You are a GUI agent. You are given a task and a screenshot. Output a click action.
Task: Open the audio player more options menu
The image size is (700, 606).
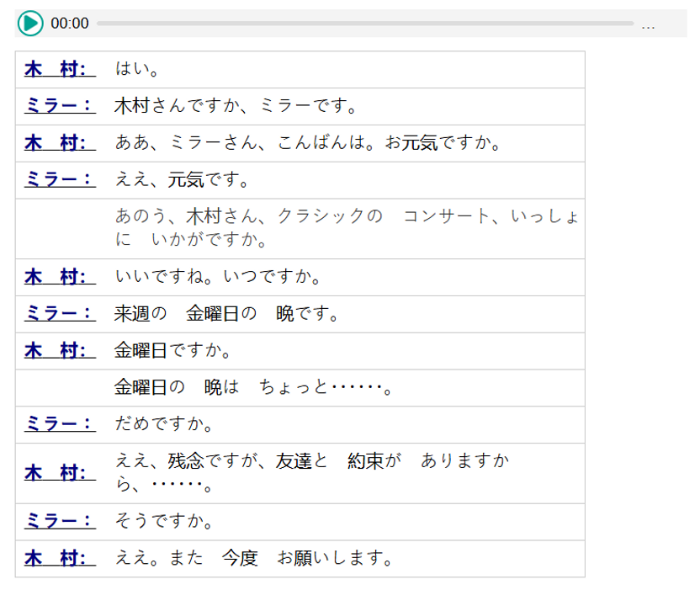[x=648, y=24]
